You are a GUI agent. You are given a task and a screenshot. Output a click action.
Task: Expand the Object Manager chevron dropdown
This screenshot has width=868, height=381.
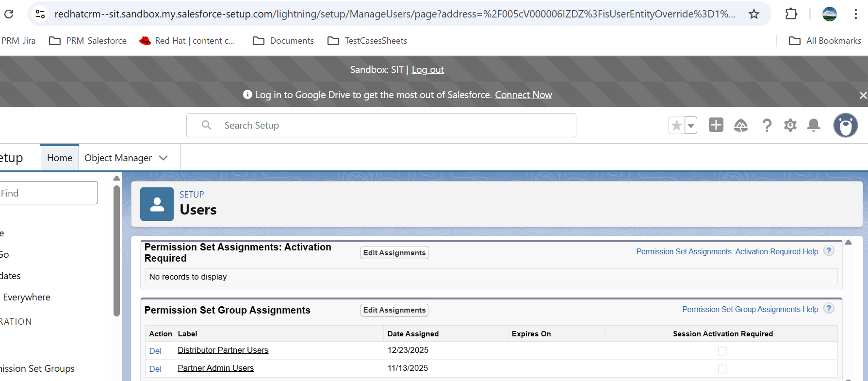pyautogui.click(x=164, y=158)
